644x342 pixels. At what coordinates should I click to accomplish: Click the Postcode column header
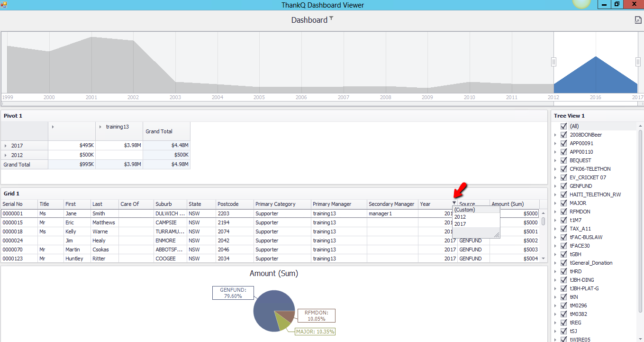(x=235, y=204)
